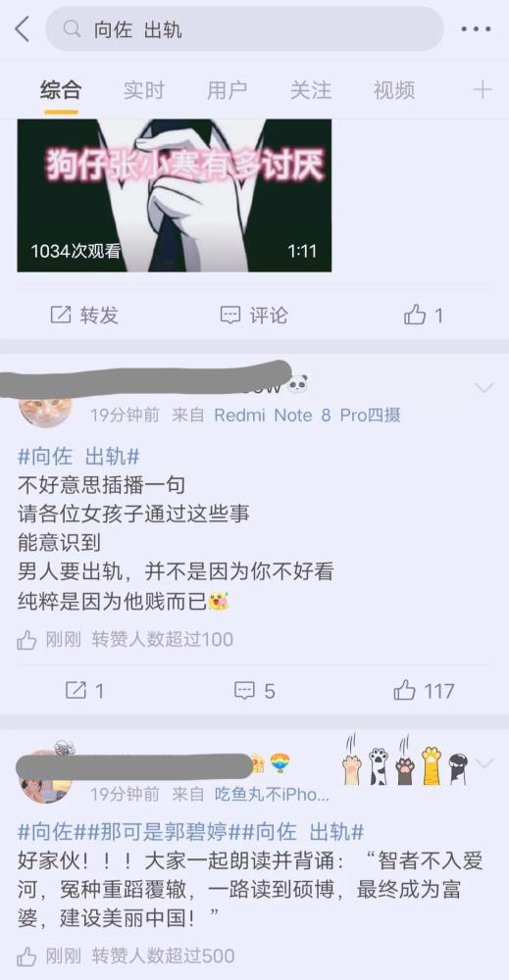Open the #向佐 出轨# hashtag link

click(x=78, y=457)
